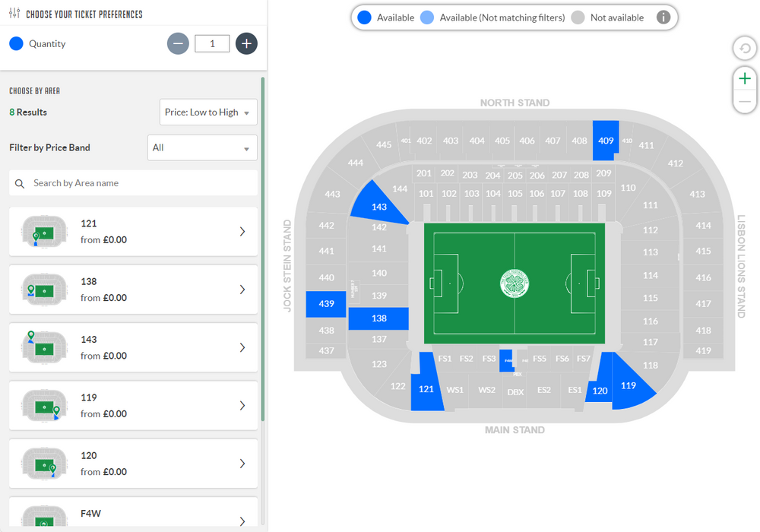Screen dimensions: 760x532
Task: Click the map info icon in legend
Action: tap(663, 17)
